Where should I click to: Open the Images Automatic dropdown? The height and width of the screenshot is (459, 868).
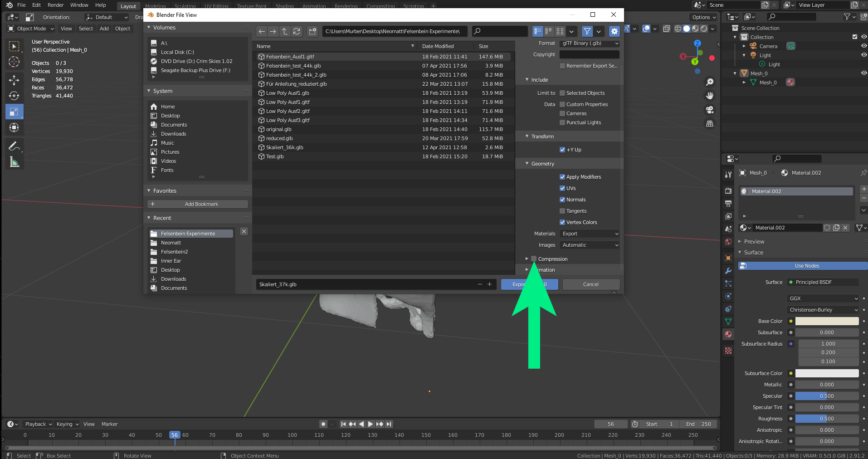(590, 245)
